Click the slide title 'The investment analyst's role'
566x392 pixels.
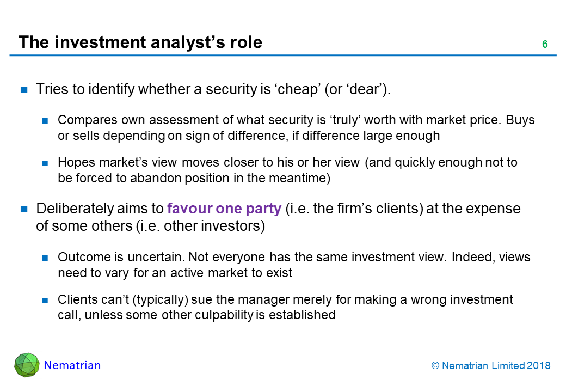(140, 42)
